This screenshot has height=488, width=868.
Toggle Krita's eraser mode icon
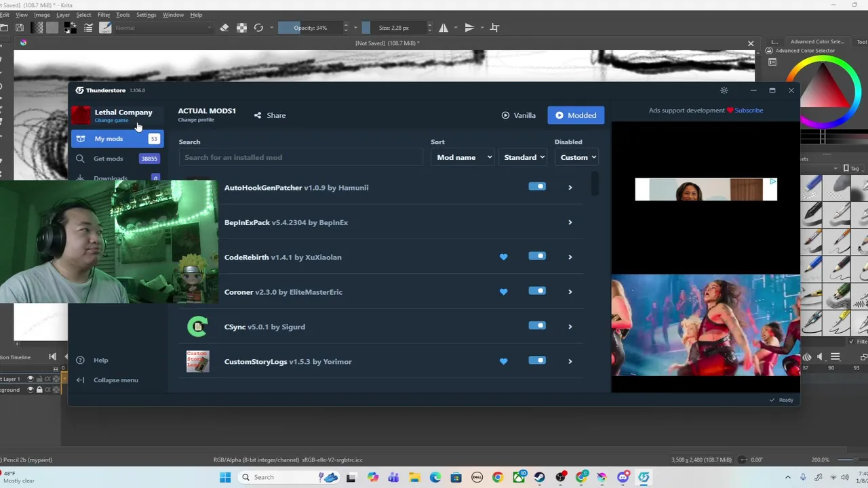tap(224, 28)
